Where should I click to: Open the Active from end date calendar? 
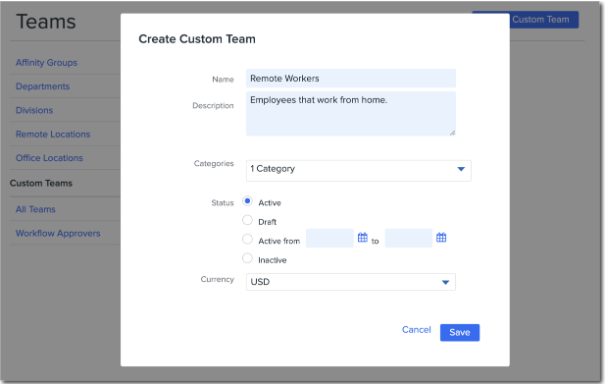[x=441, y=237]
